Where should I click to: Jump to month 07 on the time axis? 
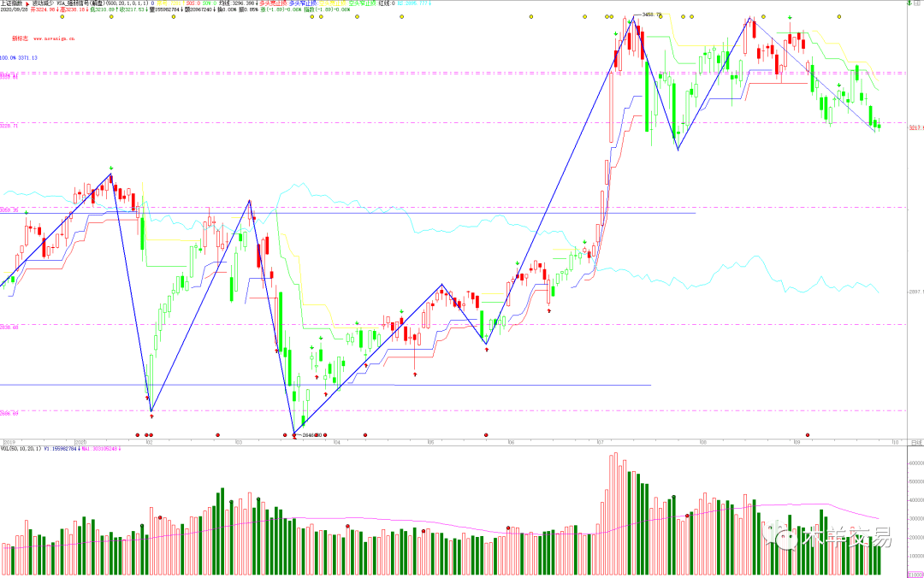coord(600,442)
